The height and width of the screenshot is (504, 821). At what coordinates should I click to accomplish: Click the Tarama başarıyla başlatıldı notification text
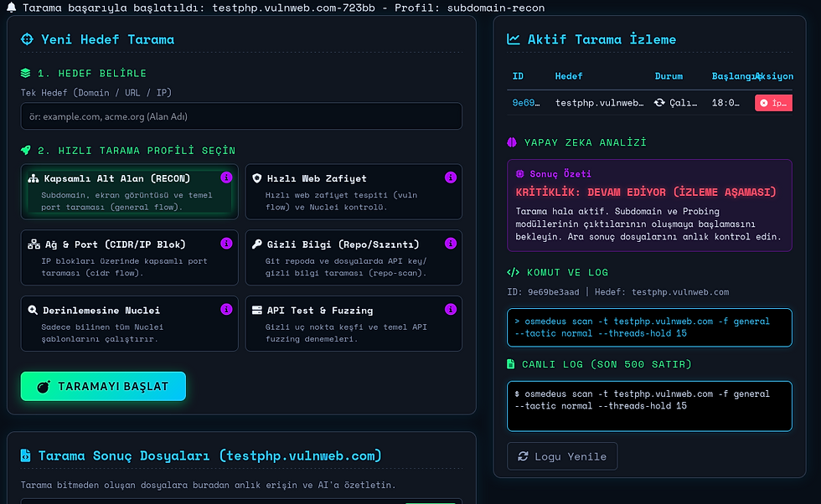click(283, 8)
